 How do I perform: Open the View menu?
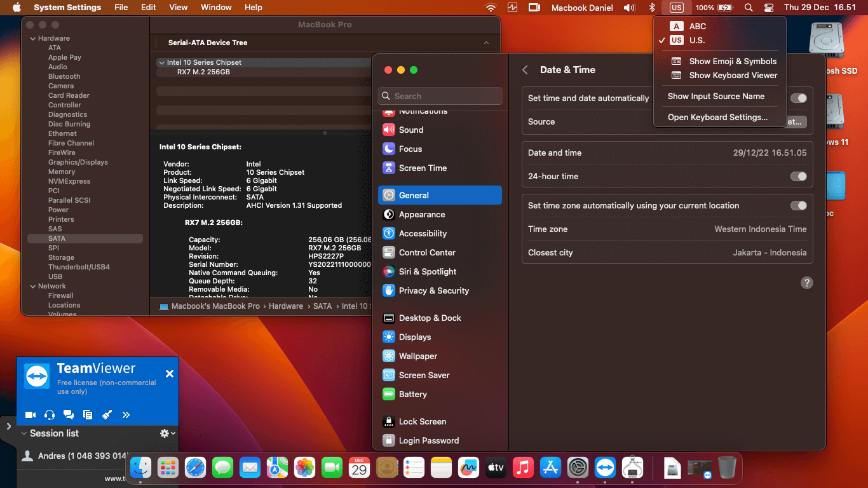pyautogui.click(x=179, y=8)
